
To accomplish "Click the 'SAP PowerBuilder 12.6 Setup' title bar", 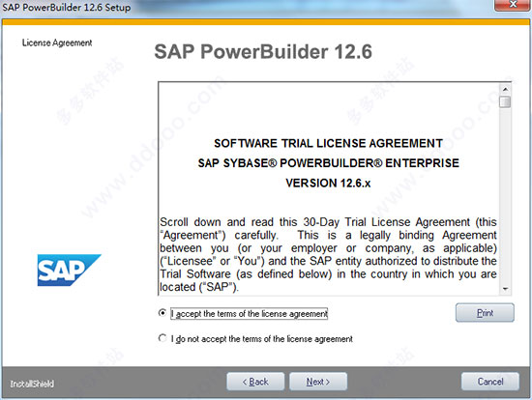I will 67,7.
